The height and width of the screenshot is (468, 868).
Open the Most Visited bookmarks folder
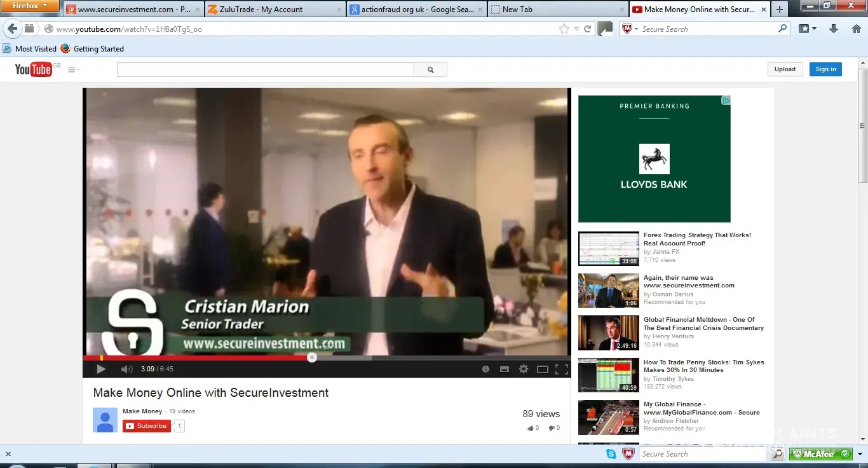(29, 49)
